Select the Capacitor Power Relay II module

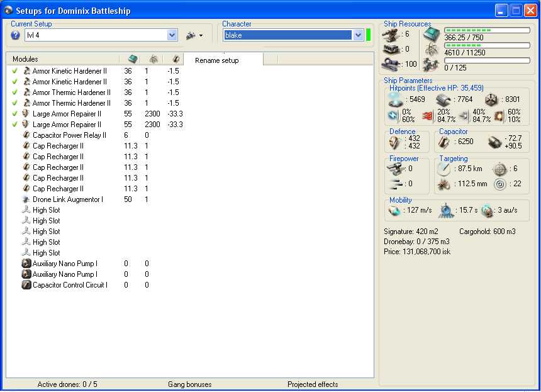pos(69,135)
